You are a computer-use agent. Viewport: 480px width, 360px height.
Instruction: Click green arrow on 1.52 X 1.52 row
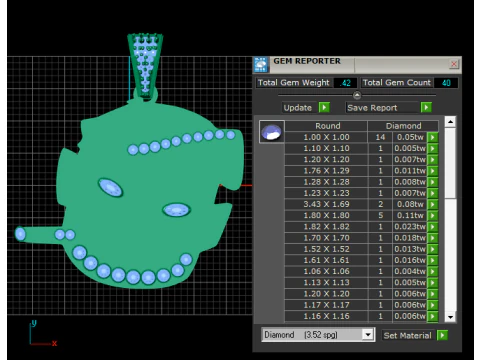coord(432,249)
